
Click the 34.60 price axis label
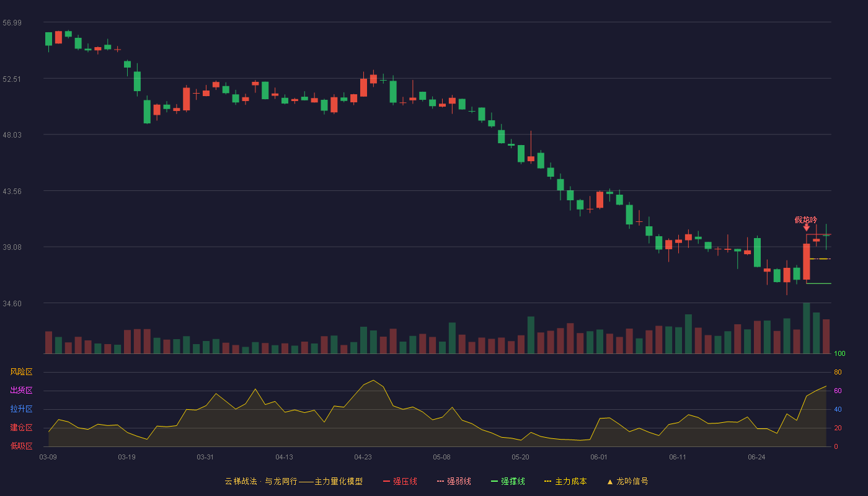pyautogui.click(x=12, y=304)
